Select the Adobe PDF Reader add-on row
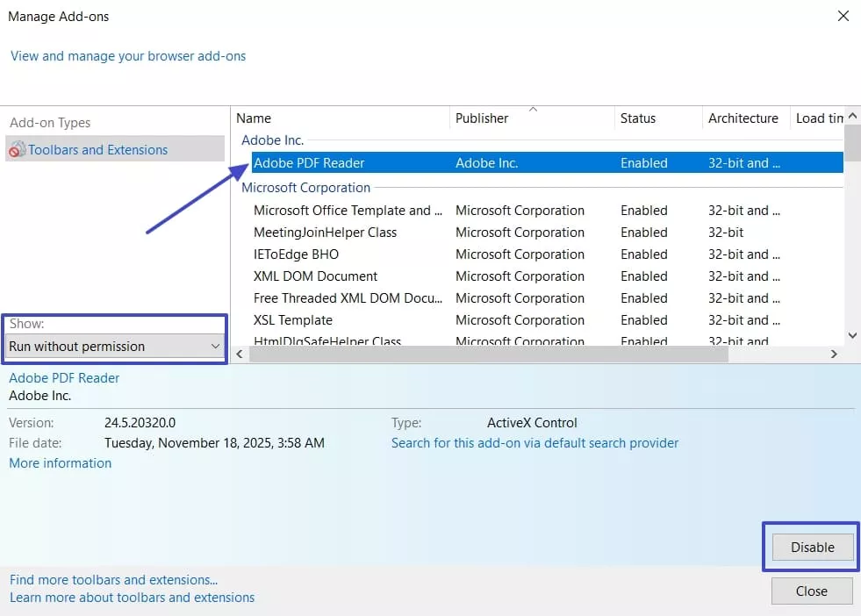 (x=309, y=163)
